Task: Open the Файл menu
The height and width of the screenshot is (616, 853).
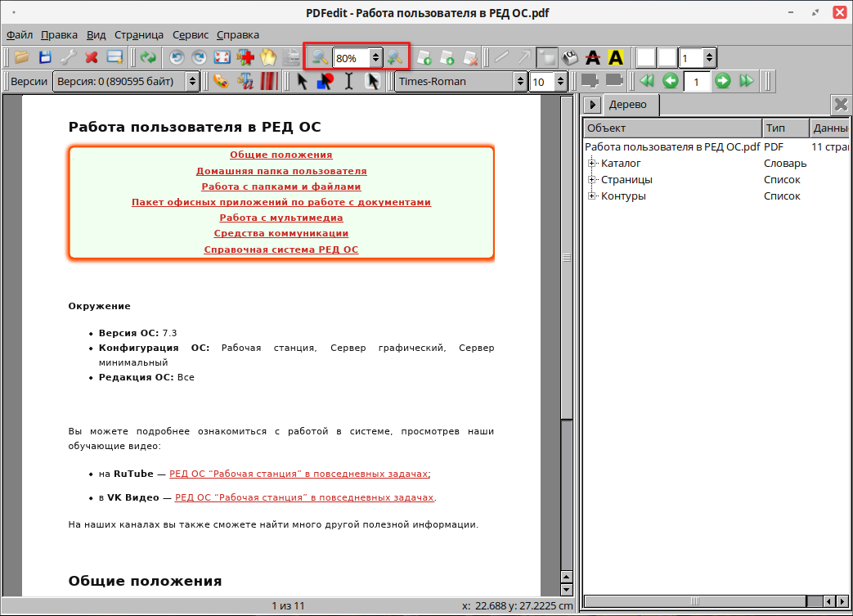Action: (x=20, y=34)
